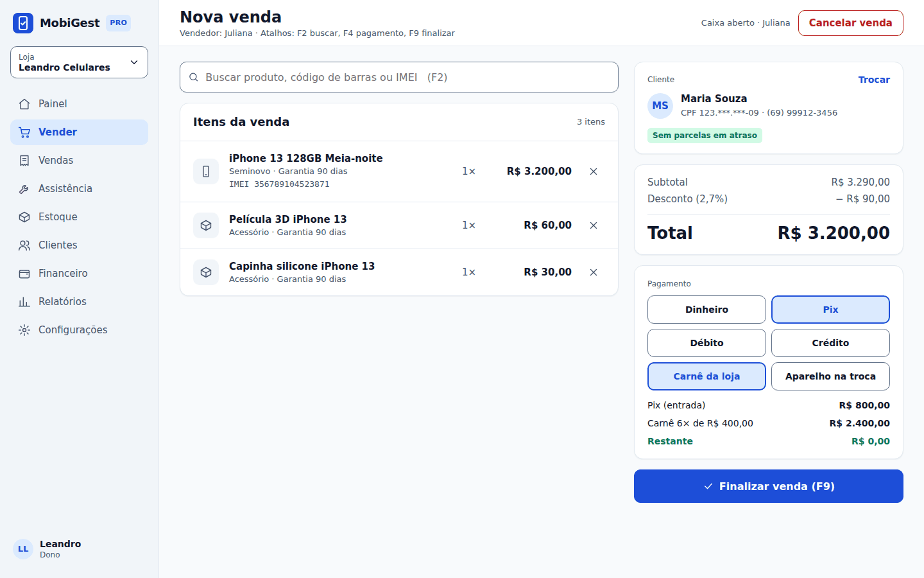924x578 pixels.
Task: Click the MS customer avatar
Action: [x=660, y=106]
